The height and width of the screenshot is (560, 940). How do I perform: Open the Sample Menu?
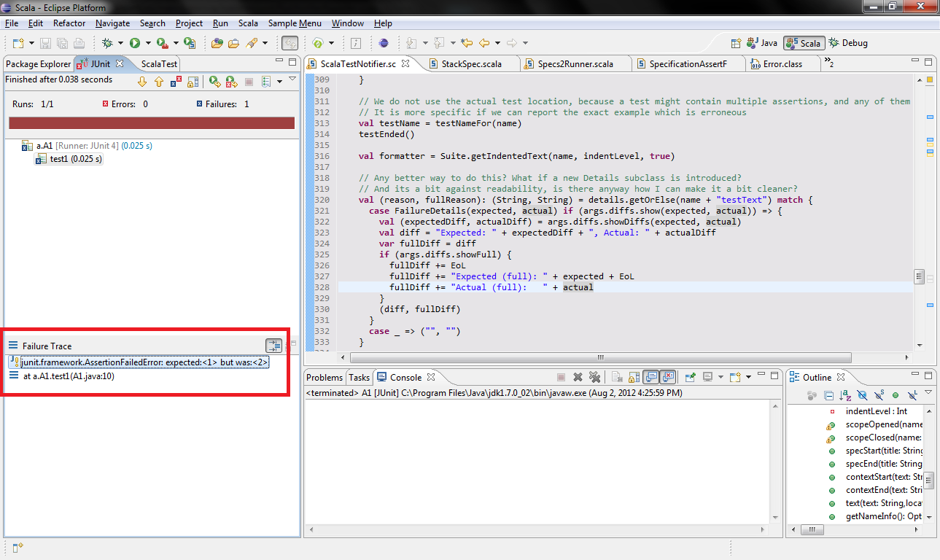click(295, 23)
